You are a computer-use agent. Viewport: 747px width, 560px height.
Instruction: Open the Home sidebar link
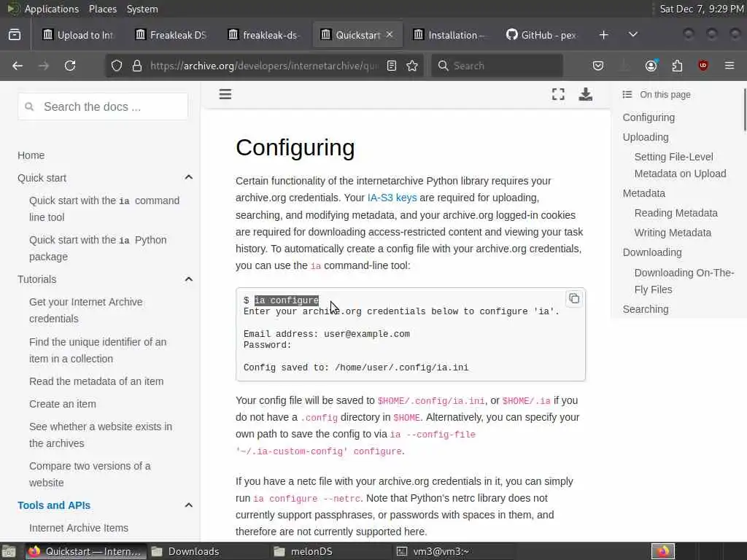(x=31, y=155)
